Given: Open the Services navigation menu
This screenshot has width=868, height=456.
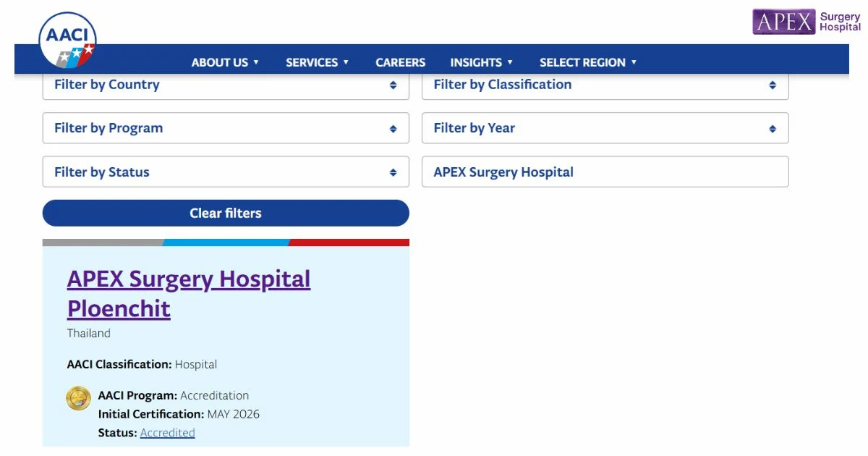Looking at the screenshot, I should (318, 62).
